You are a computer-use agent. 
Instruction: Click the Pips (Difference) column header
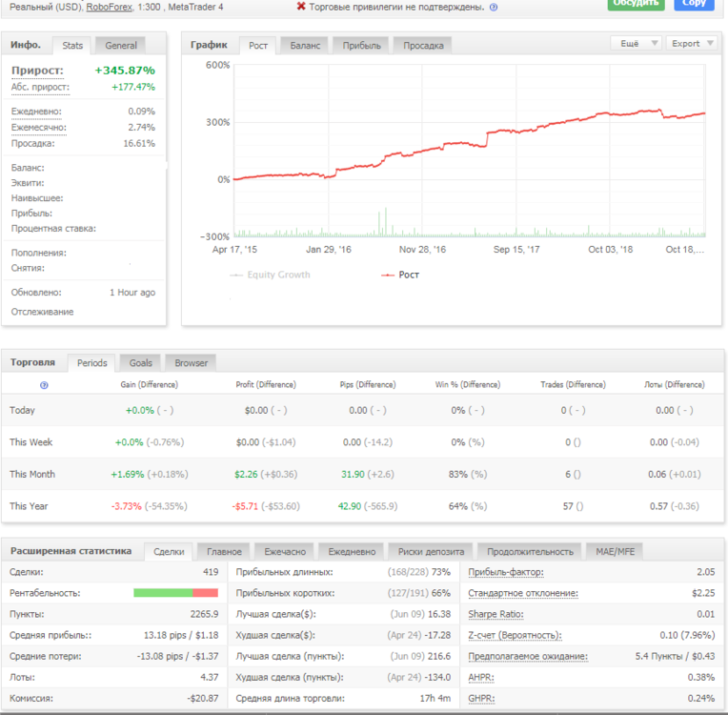(368, 385)
